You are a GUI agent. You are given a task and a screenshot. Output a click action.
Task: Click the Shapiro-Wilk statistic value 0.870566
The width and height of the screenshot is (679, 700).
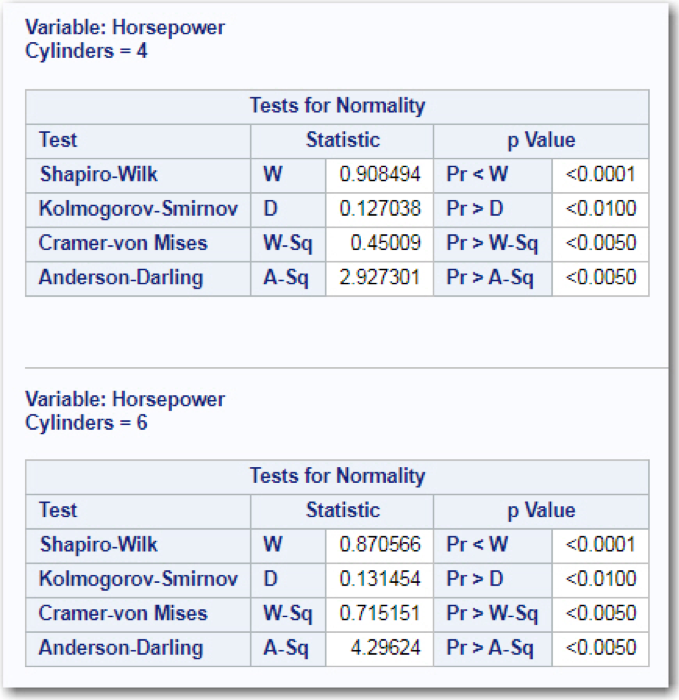pyautogui.click(x=380, y=545)
